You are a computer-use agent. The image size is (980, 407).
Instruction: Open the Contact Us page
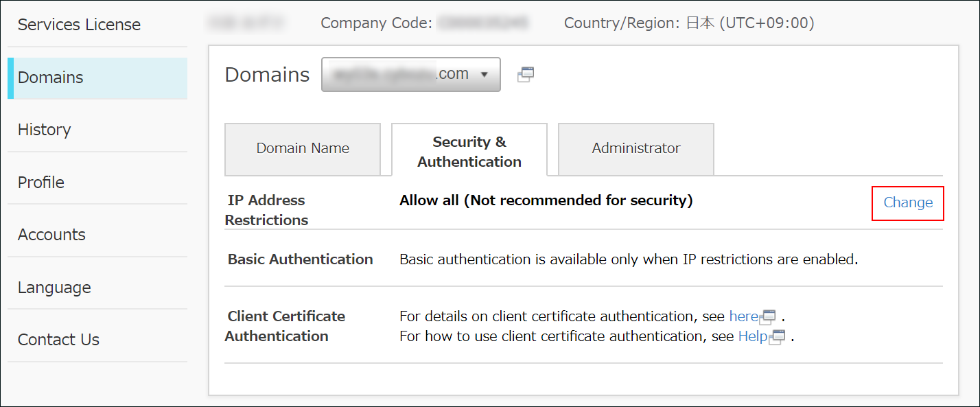coord(58,340)
